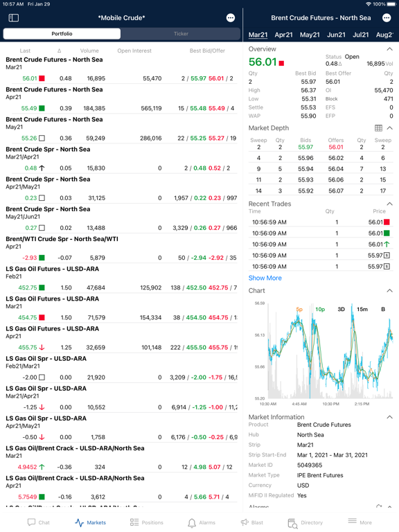
Task: Click the down arrow beside -1.25 Gas Oil spread
Action: click(x=42, y=407)
